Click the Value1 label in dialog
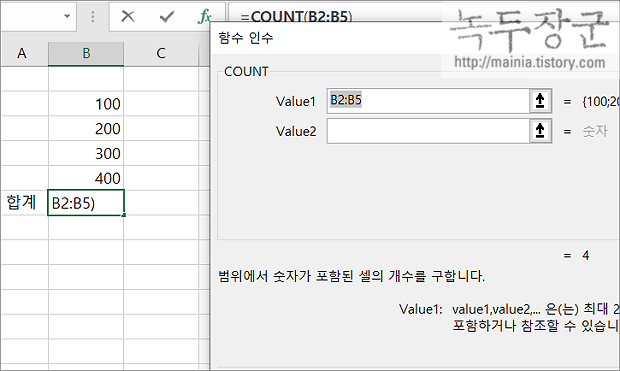The image size is (620, 371). (296, 102)
